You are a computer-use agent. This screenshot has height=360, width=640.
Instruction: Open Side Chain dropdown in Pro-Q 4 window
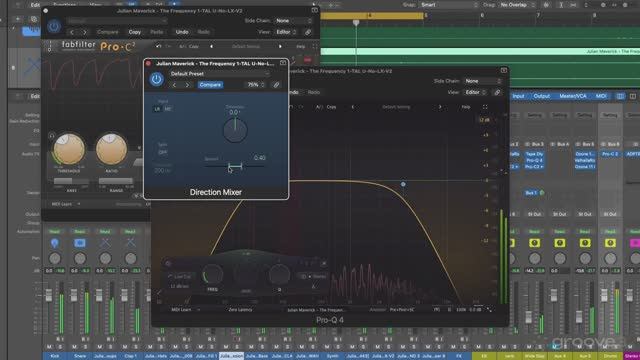coord(482,81)
